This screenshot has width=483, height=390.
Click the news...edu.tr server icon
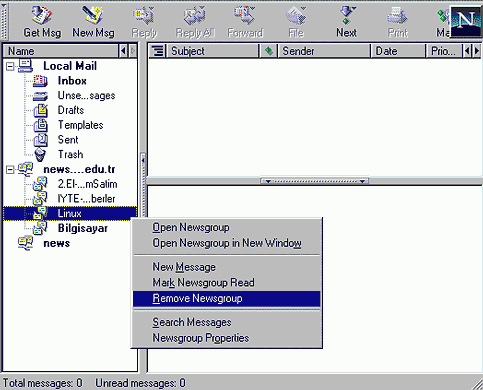click(x=25, y=169)
